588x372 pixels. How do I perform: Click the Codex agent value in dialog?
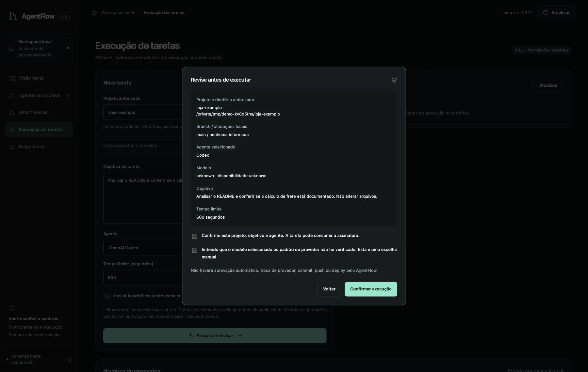203,155
